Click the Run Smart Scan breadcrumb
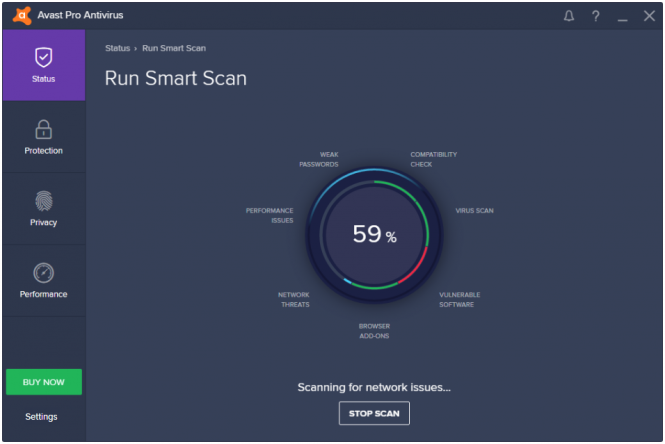The width and height of the screenshot is (665, 444). click(x=174, y=48)
